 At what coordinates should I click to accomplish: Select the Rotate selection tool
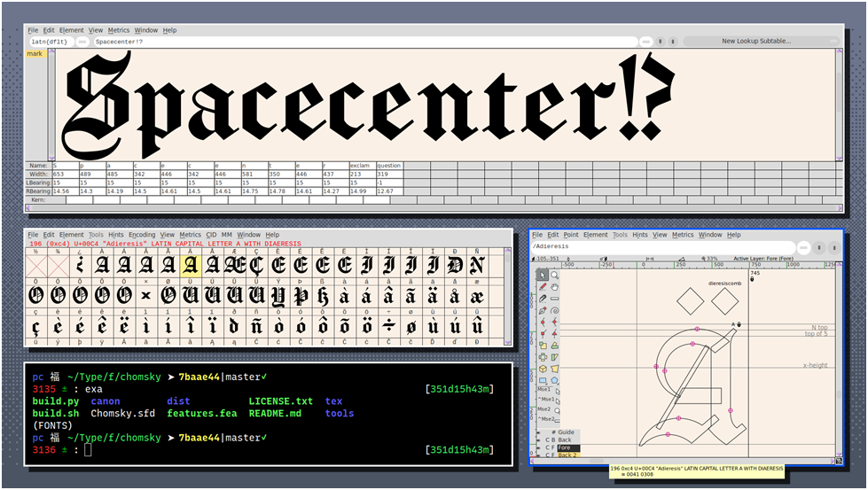(x=555, y=345)
